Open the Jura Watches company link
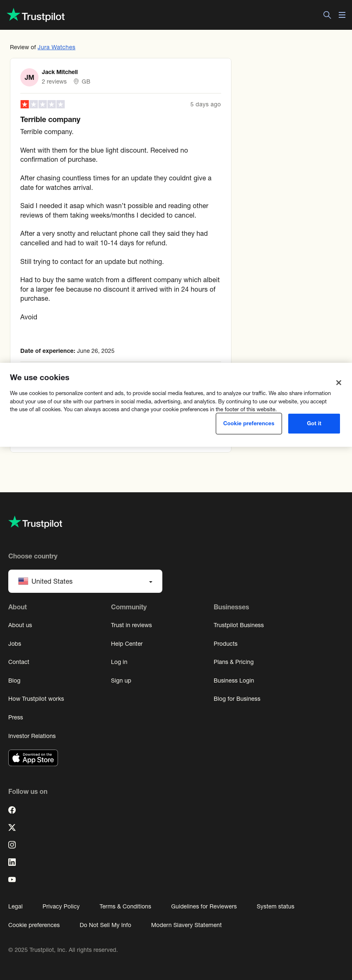This screenshot has width=352, height=980. pos(56,47)
